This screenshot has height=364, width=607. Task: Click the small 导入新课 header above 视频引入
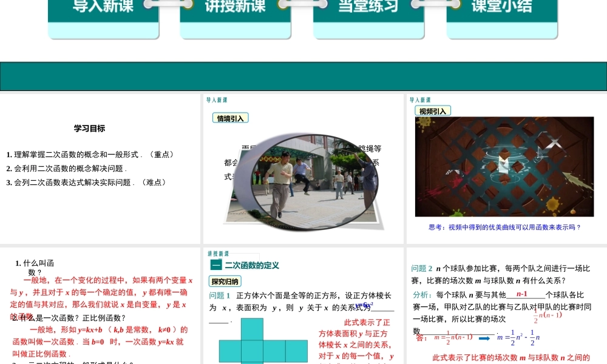click(420, 100)
